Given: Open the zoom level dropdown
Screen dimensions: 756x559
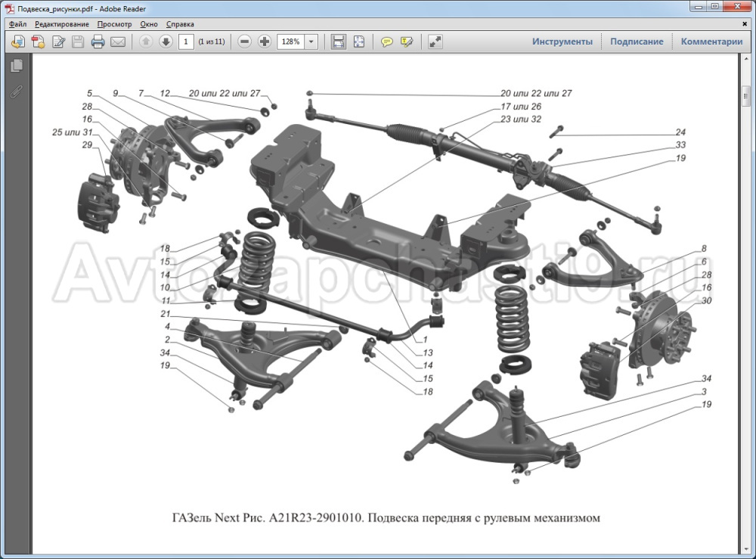Looking at the screenshot, I should point(311,42).
